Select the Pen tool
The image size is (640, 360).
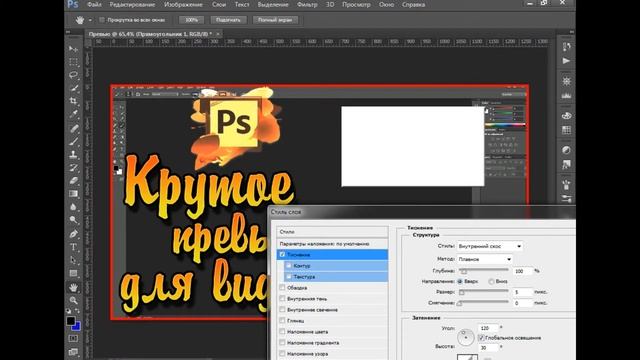coord(73,234)
